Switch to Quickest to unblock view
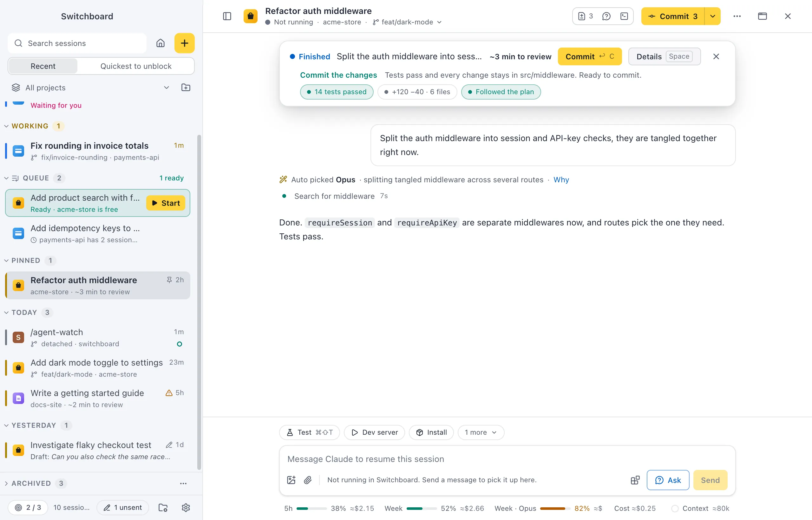Screen dimensions: 812x520 tap(136, 66)
